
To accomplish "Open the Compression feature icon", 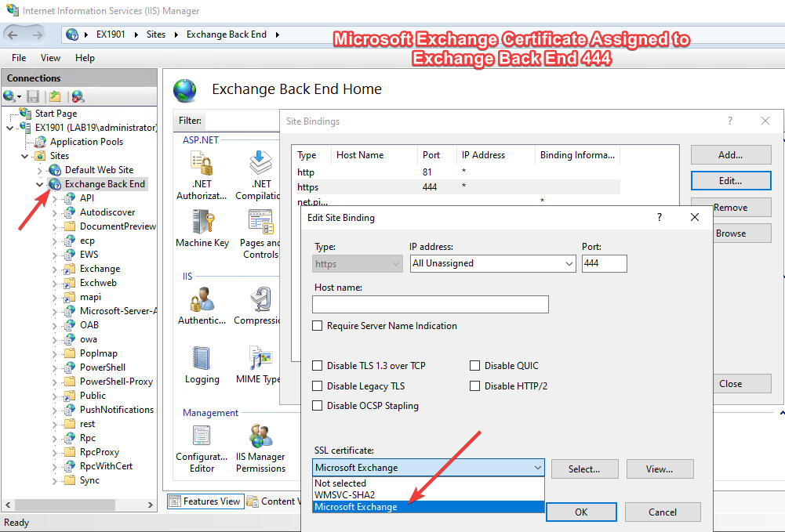I will (x=261, y=299).
